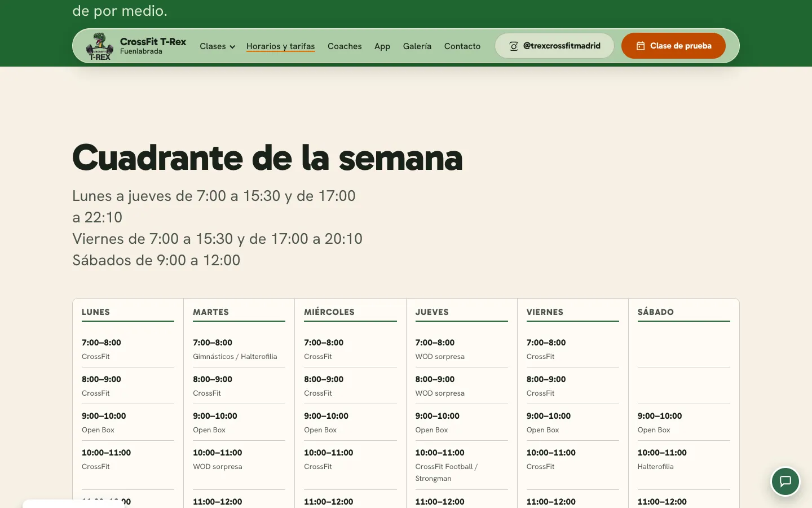The image size is (812, 508).
Task: Click Jueves CrossFit Football / Strongman slot
Action: point(461,465)
